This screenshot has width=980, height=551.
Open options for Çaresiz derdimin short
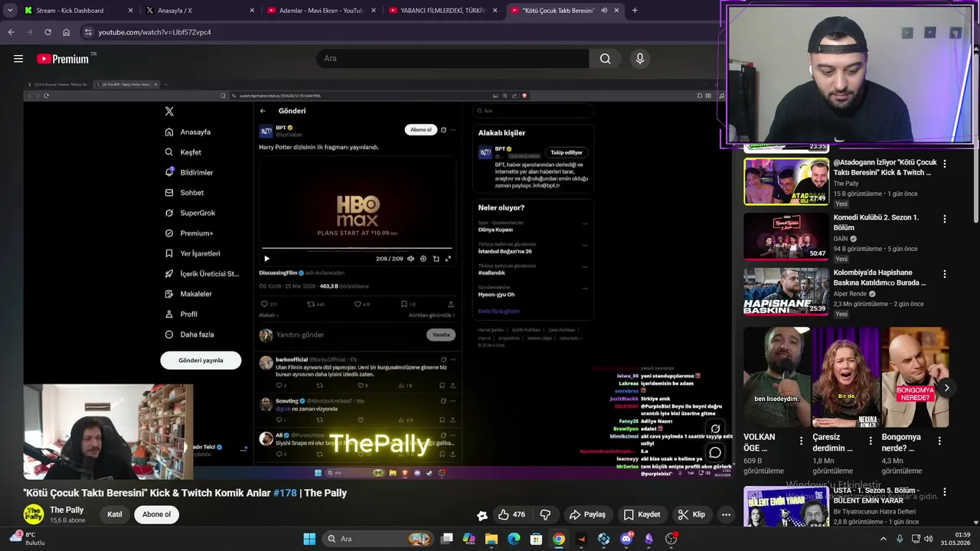[871, 441]
